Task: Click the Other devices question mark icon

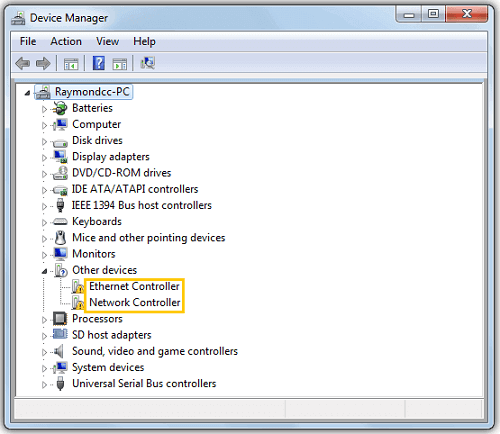Action: [x=61, y=270]
